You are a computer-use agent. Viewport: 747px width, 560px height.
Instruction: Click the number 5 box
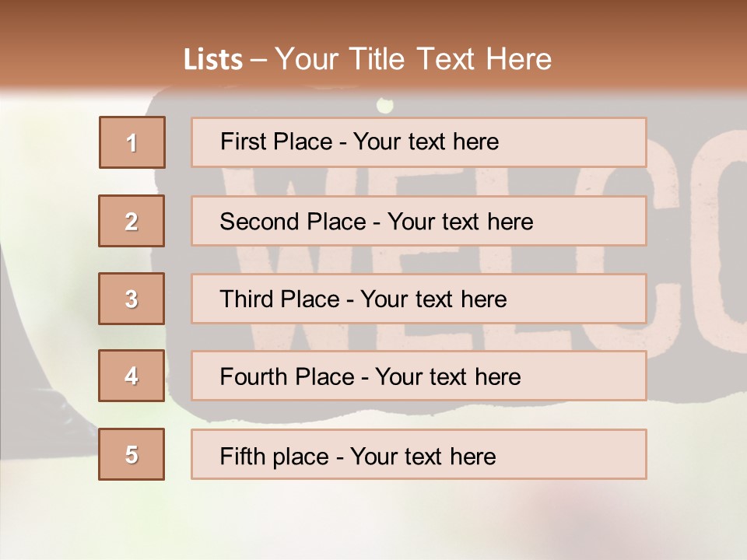[x=132, y=453]
